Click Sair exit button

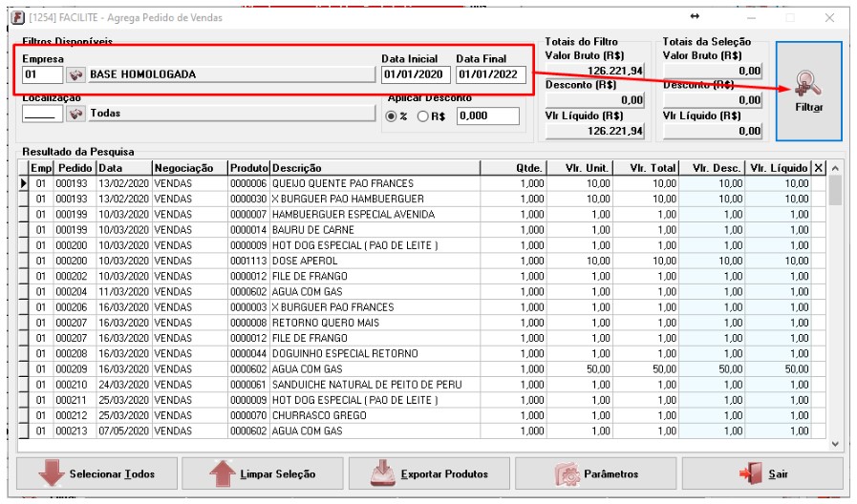(761, 473)
